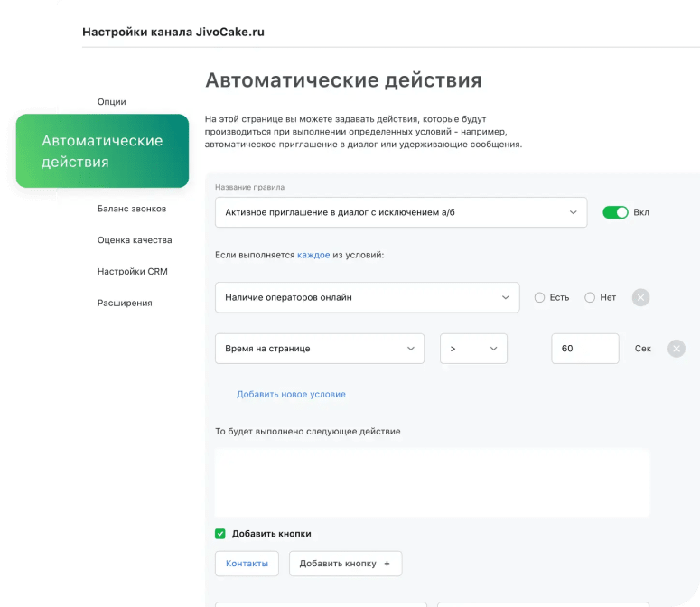
Task: Click the Контакты button
Action: click(x=247, y=564)
